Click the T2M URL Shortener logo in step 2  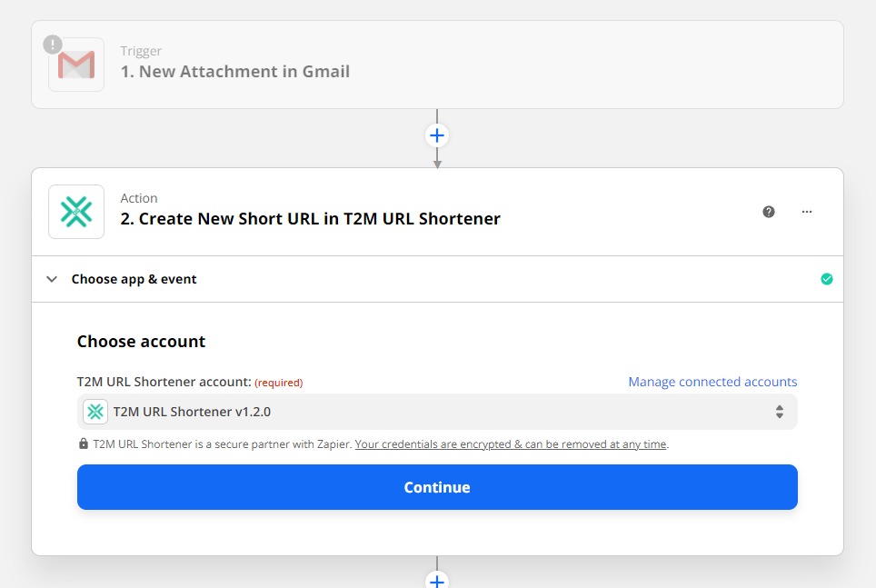76,212
